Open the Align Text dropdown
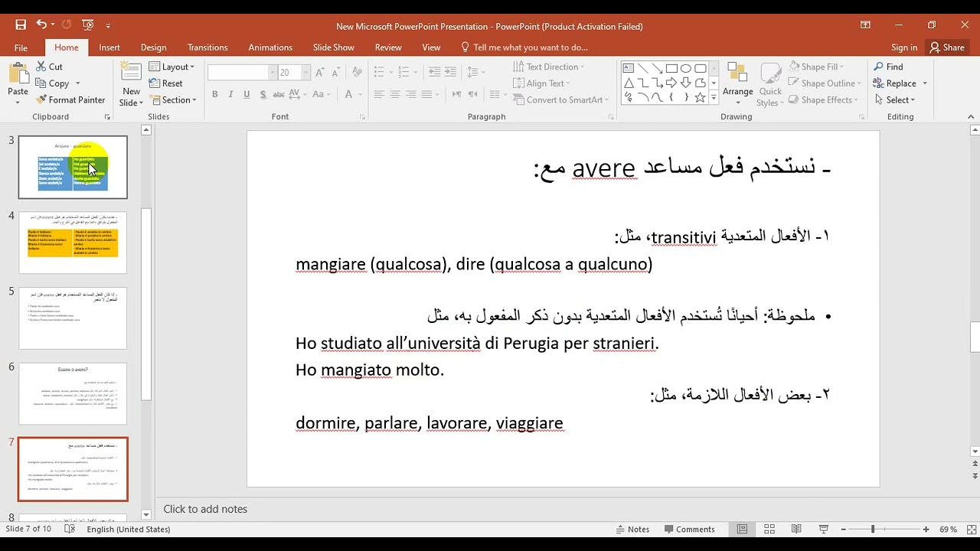Viewport: 980px width, 551px height. [x=542, y=83]
